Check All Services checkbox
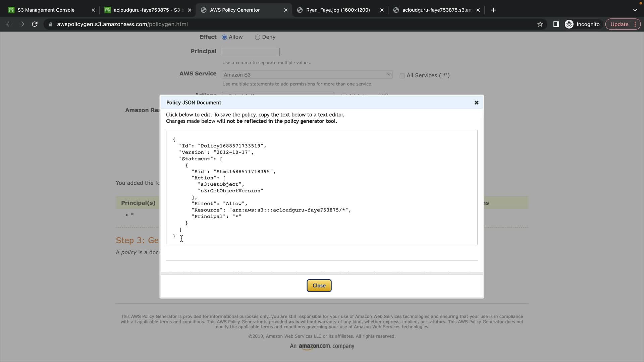 402,76
